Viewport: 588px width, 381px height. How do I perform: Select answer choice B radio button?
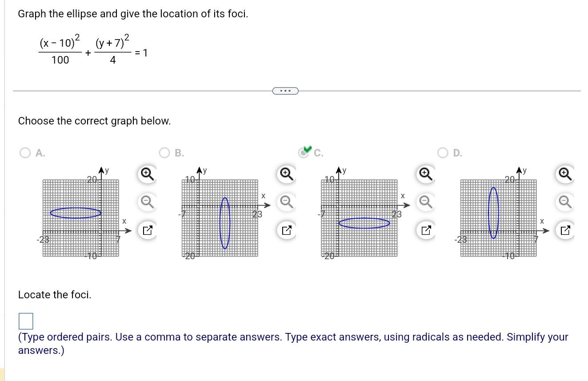tap(165, 152)
